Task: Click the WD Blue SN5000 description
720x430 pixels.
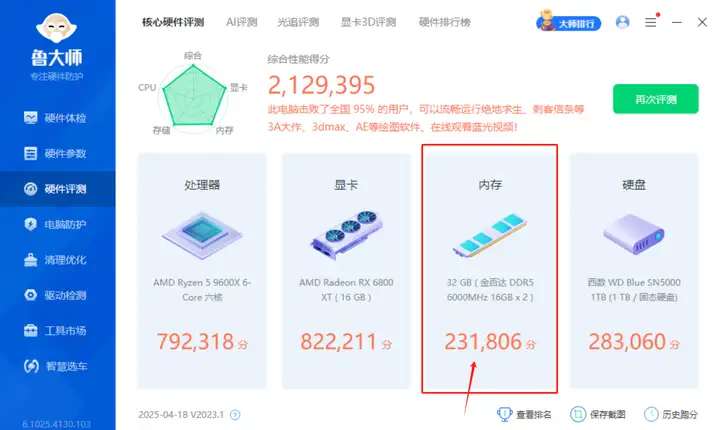Action: 634,289
